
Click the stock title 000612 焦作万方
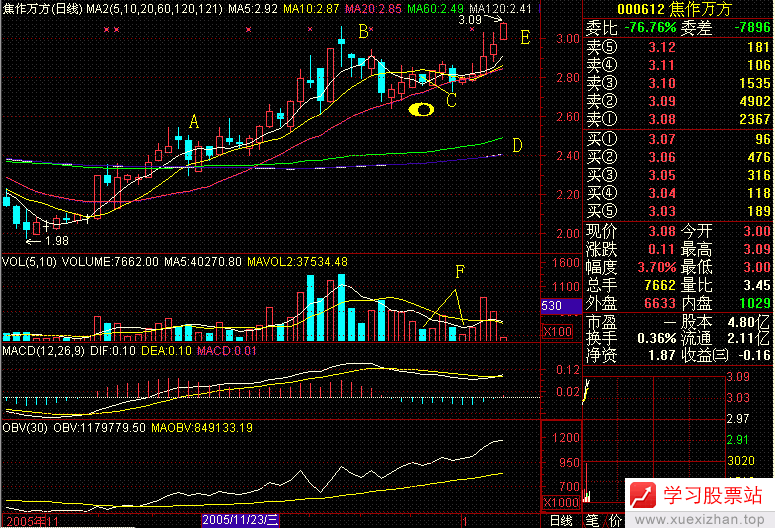coord(675,9)
